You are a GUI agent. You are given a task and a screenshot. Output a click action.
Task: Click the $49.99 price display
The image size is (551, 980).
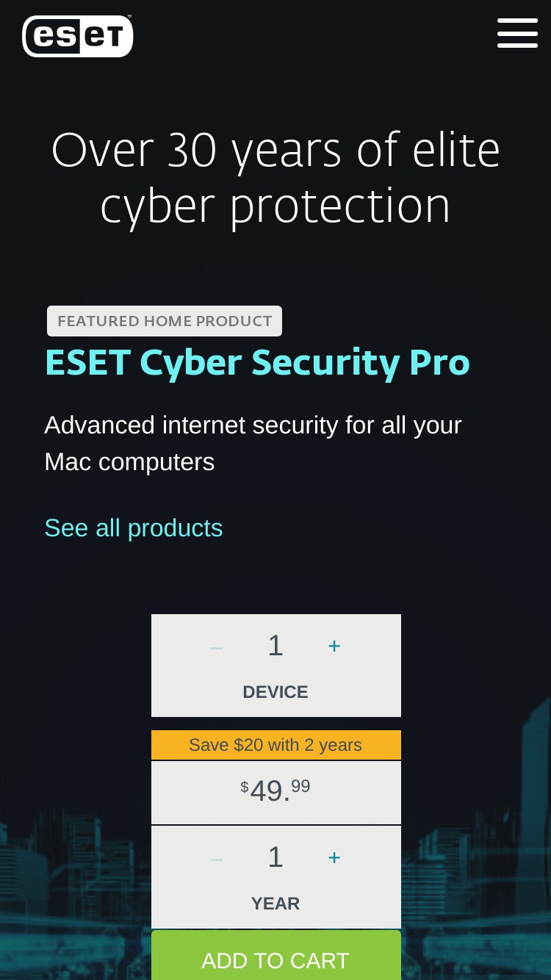[x=276, y=792]
